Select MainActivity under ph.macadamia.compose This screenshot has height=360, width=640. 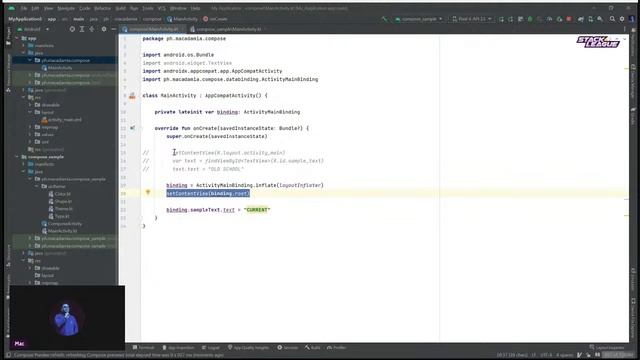[x=57, y=67]
